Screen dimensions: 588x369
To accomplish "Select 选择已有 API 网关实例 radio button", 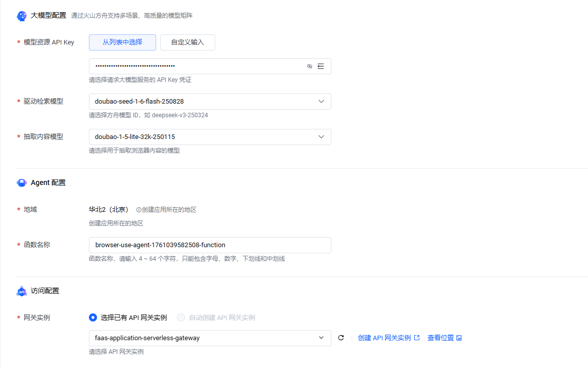I will 93,317.
